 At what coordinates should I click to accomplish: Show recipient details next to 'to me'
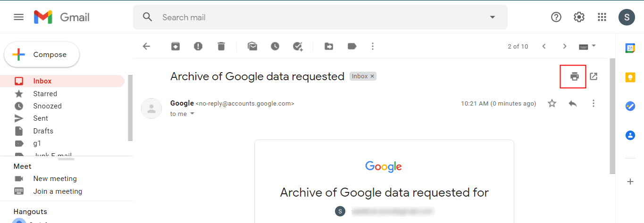click(x=192, y=114)
